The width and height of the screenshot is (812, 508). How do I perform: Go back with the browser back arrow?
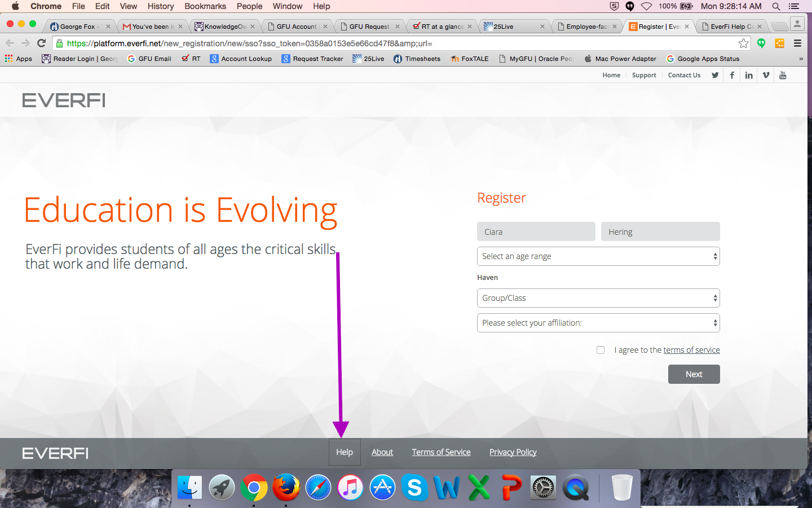10,43
